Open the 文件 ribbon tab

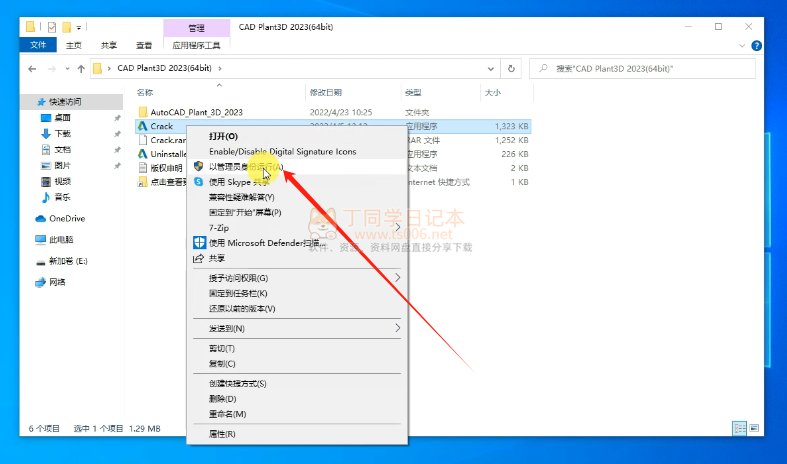[38, 45]
